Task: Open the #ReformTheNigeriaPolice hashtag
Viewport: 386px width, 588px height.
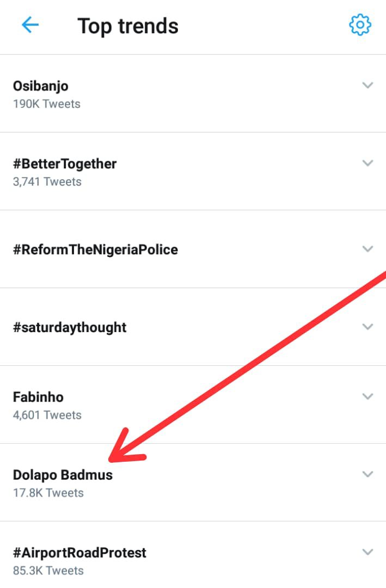Action: pyautogui.click(x=95, y=250)
